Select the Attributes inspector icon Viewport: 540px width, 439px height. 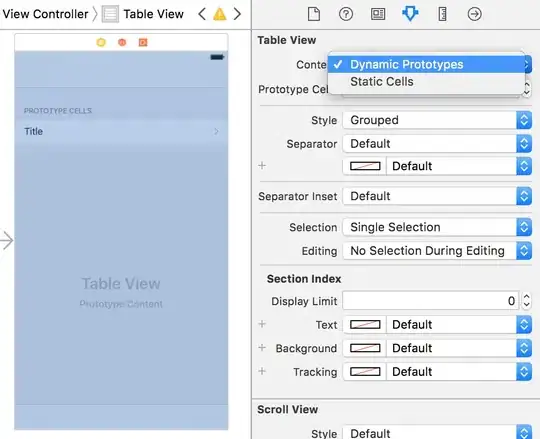pyautogui.click(x=410, y=14)
